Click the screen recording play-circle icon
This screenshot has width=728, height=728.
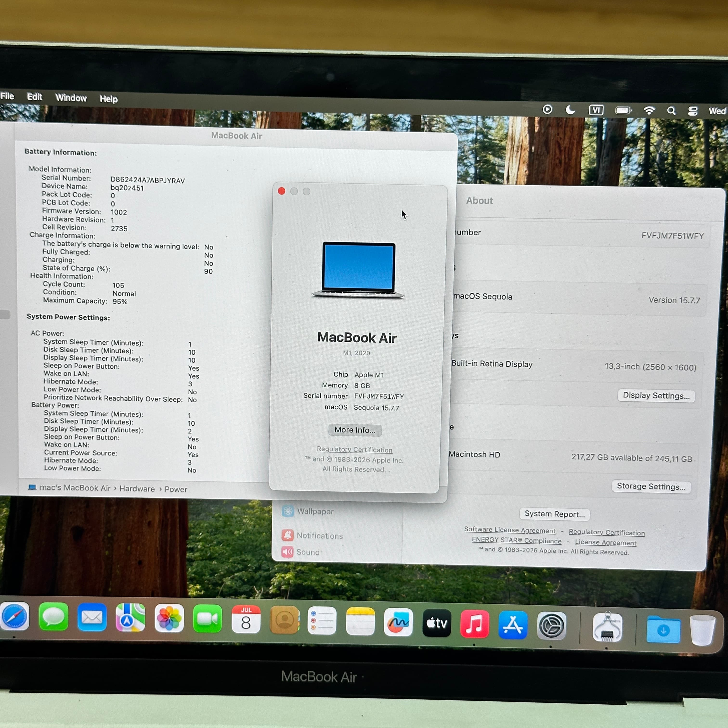point(547,109)
